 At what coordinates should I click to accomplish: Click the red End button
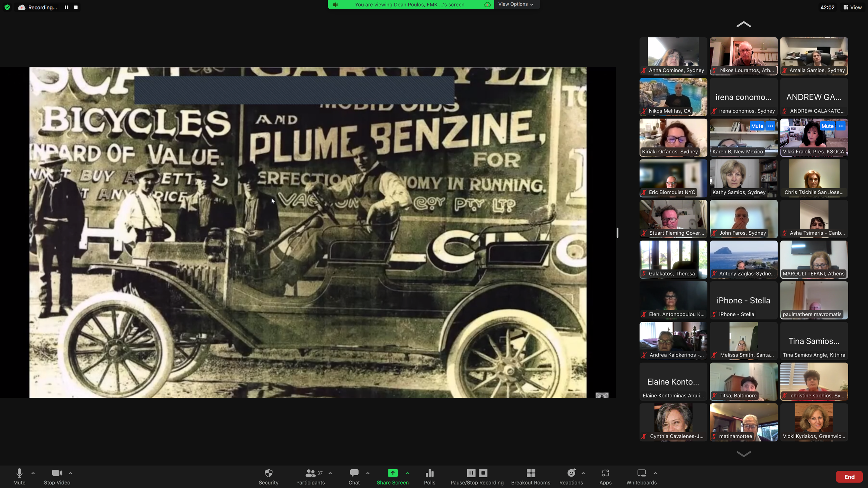click(849, 477)
